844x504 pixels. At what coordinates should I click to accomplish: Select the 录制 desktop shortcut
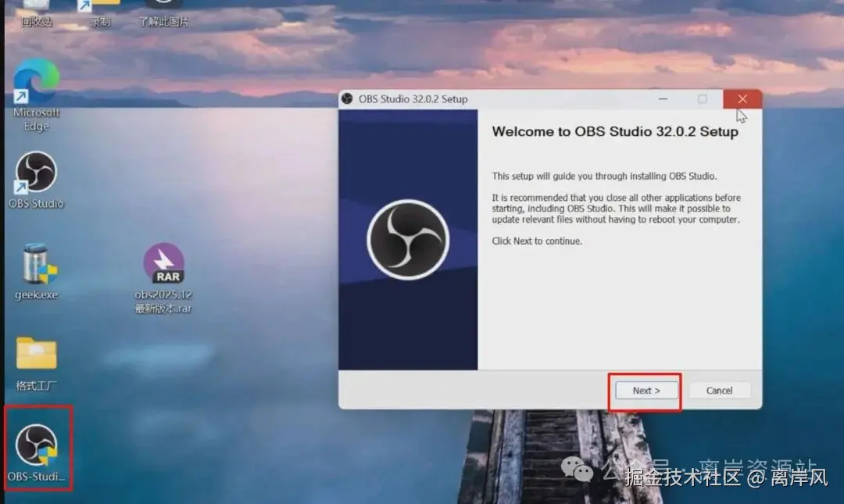pos(100,13)
